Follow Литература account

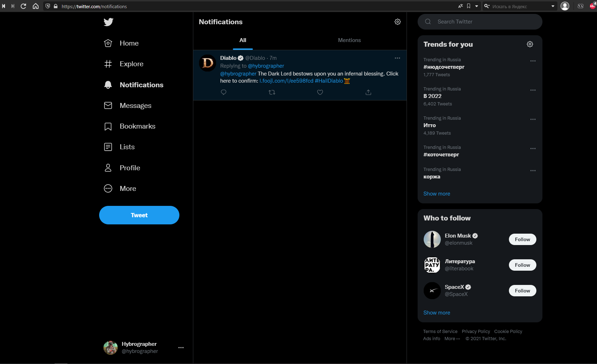(x=522, y=265)
